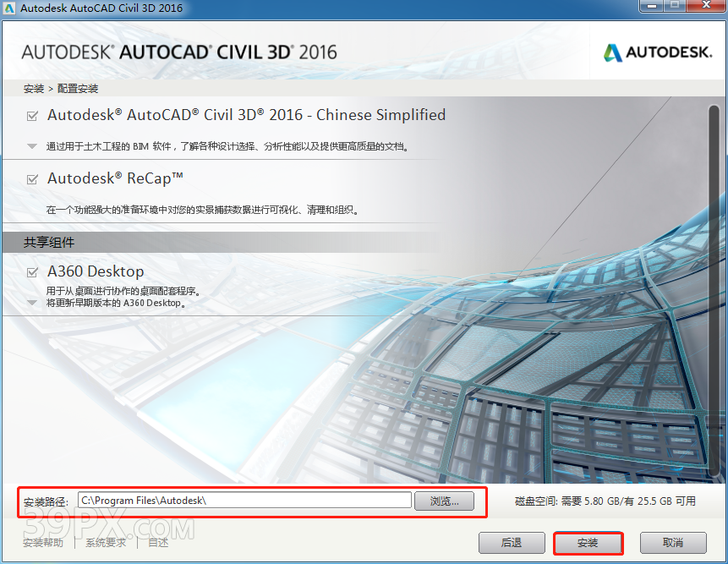Expand A360 Desktop configuration options arrow
Viewport: 728px width, 564px height.
click(32, 303)
